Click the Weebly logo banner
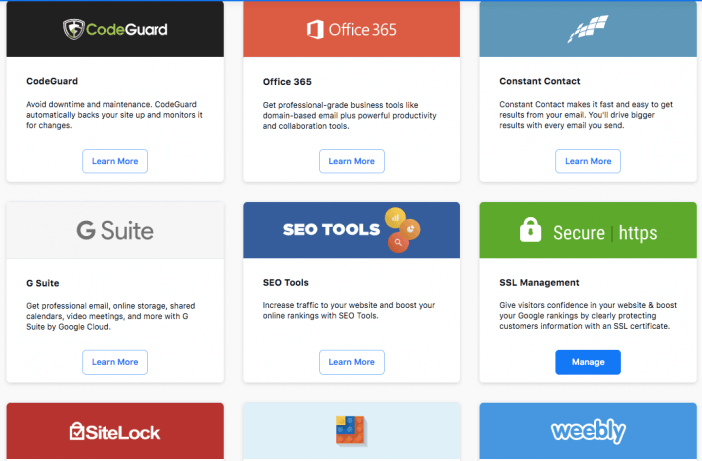 (x=588, y=431)
